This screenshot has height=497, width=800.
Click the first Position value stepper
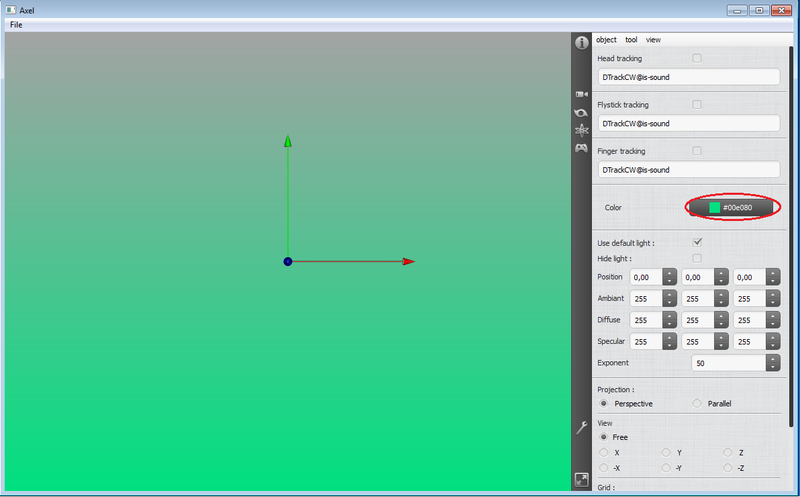669,277
